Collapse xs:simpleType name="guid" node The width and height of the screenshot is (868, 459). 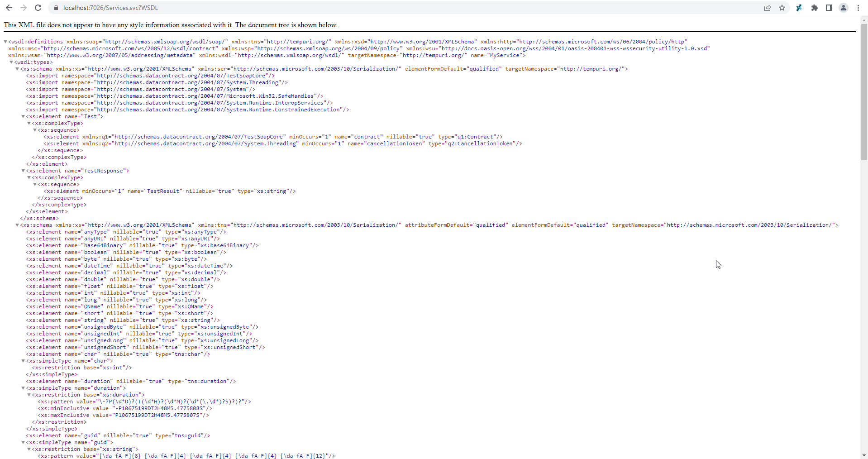click(x=23, y=442)
